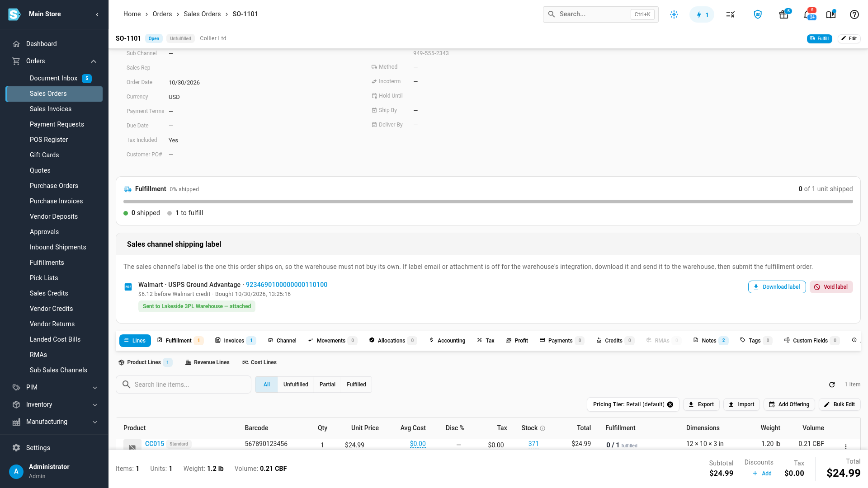The height and width of the screenshot is (488, 868).
Task: Click the Bulk Edit button
Action: (840, 404)
